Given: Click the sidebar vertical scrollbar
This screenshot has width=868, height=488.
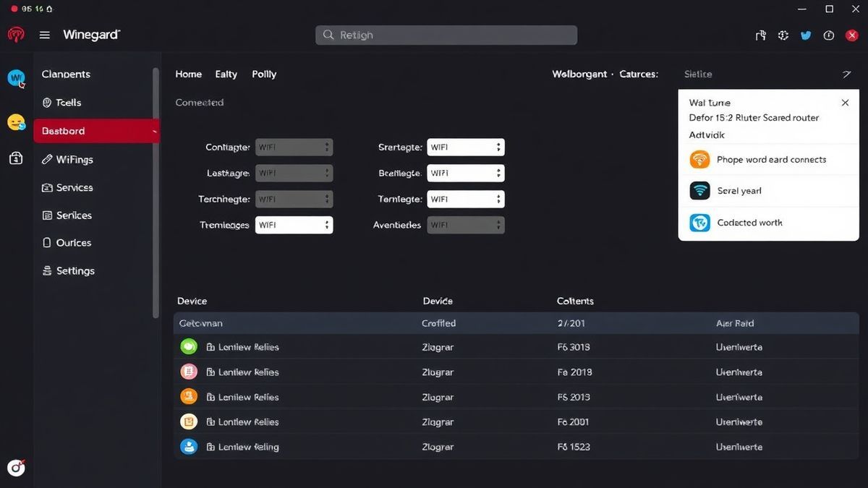Looking at the screenshot, I should coord(156,192).
